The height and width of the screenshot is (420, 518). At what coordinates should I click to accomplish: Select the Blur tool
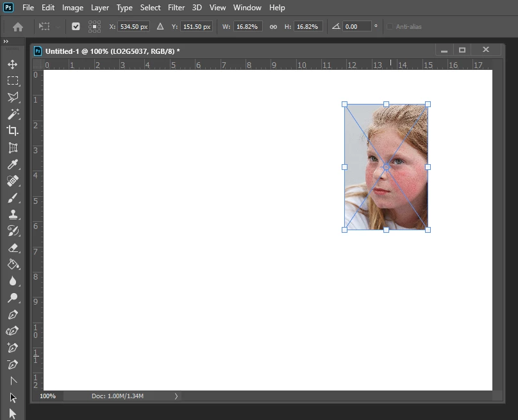13,281
